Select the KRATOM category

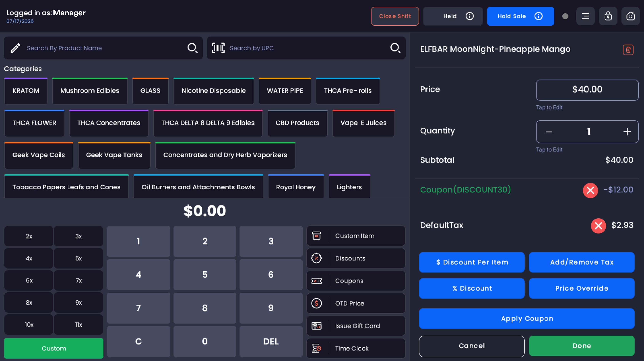click(26, 91)
